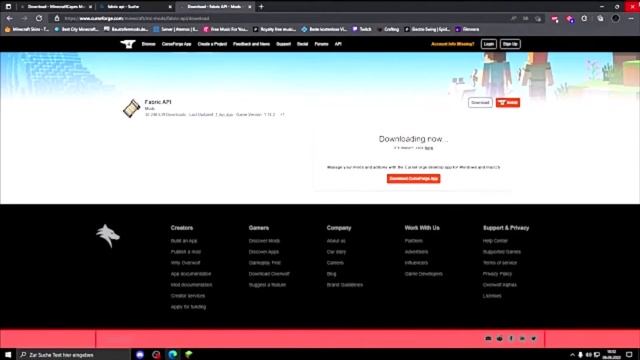640x360 pixels.
Task: Click the CurseForge anvil logo in navbar
Action: click(x=128, y=44)
